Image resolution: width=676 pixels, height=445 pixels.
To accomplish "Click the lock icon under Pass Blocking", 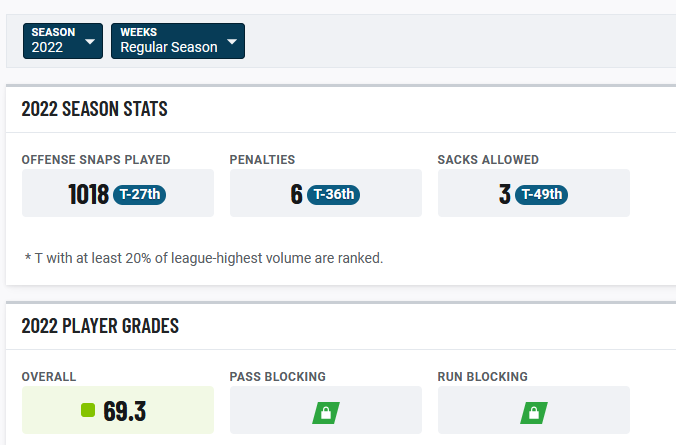I will [x=326, y=411].
